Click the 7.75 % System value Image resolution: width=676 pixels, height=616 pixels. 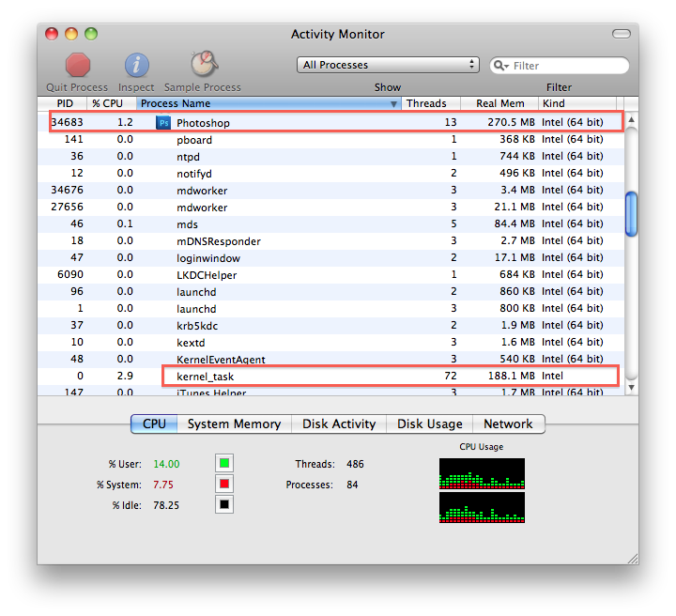click(x=163, y=485)
